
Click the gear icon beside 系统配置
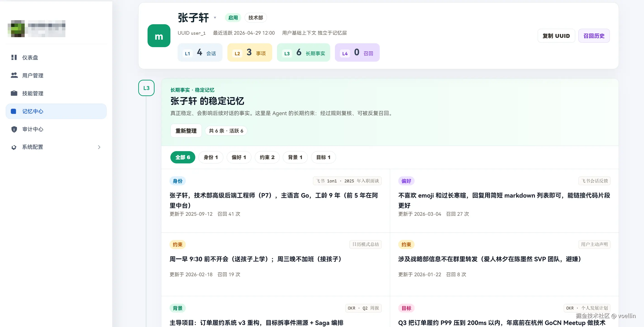click(x=14, y=147)
